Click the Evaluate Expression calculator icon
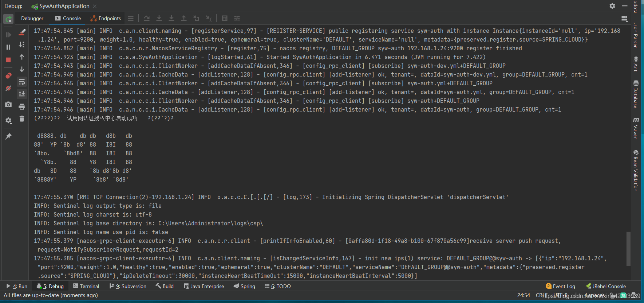The height and width of the screenshot is (303, 644). pyautogui.click(x=225, y=18)
